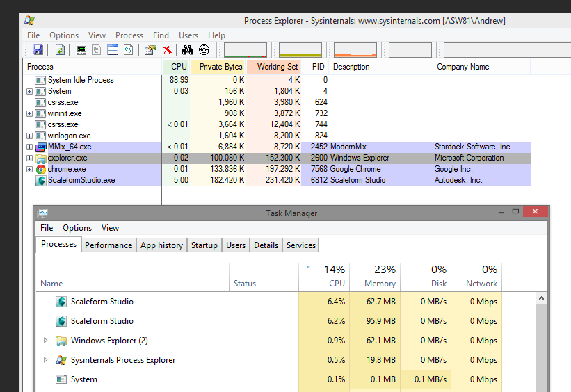The height and width of the screenshot is (392, 571).
Task: Switch to the Performance tab
Action: (x=108, y=245)
